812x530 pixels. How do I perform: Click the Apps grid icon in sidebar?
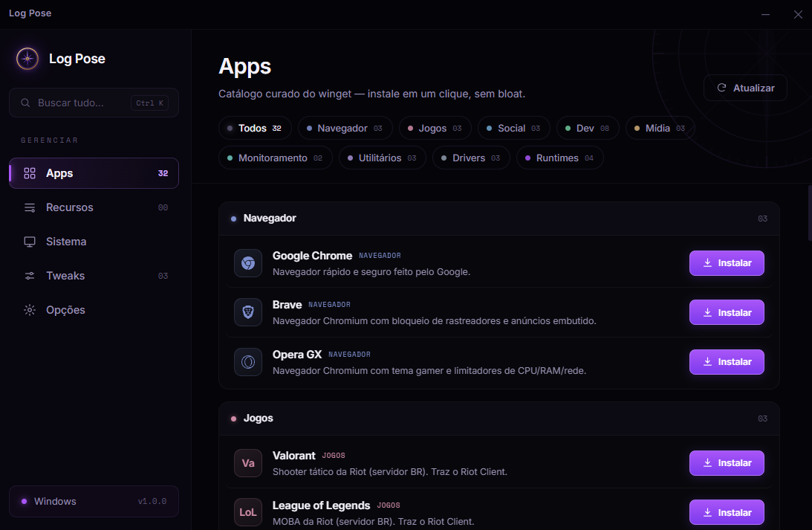(x=30, y=173)
